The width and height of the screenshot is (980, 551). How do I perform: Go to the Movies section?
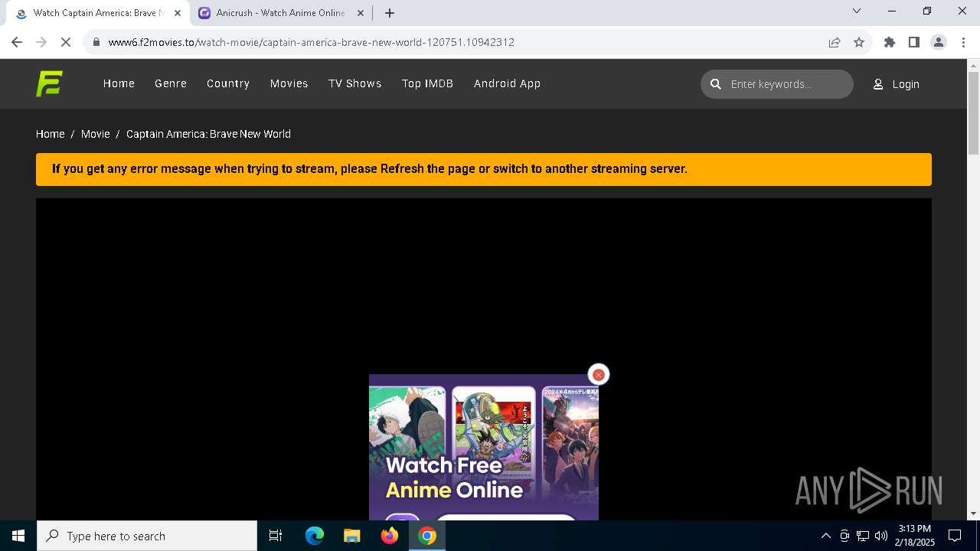pos(289,83)
